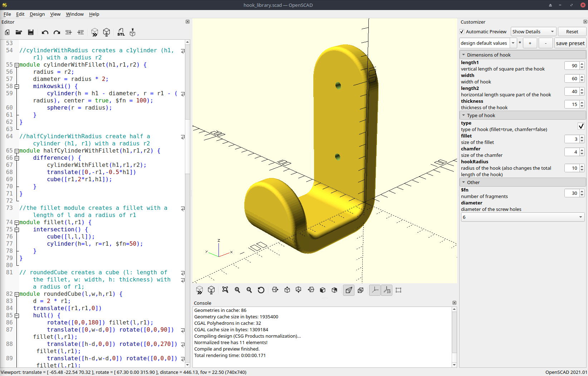Toggle Show Edges in viewer

click(398, 290)
